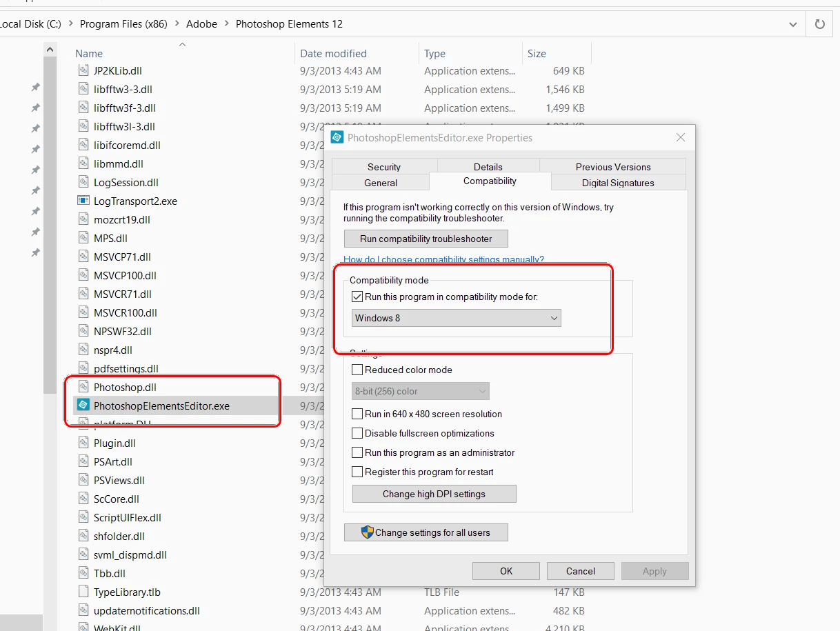Click the JP2KLib.dll file icon
The image size is (840, 631).
[83, 70]
